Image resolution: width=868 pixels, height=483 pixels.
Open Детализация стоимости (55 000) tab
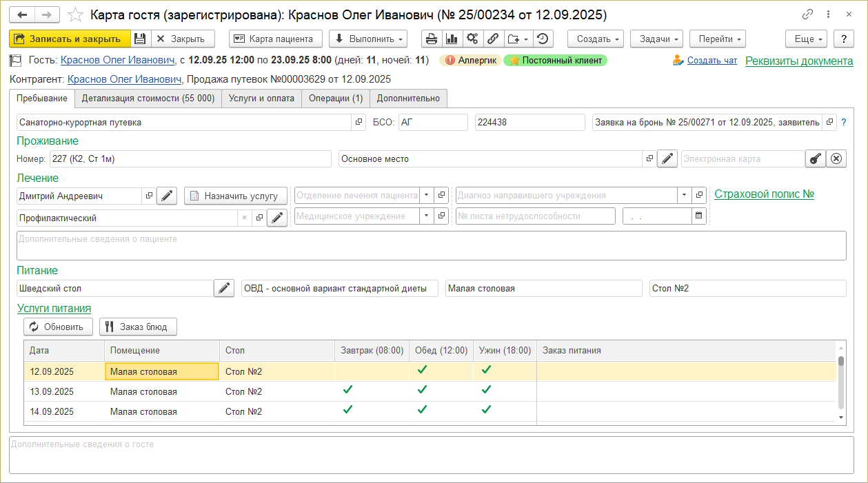click(x=148, y=99)
